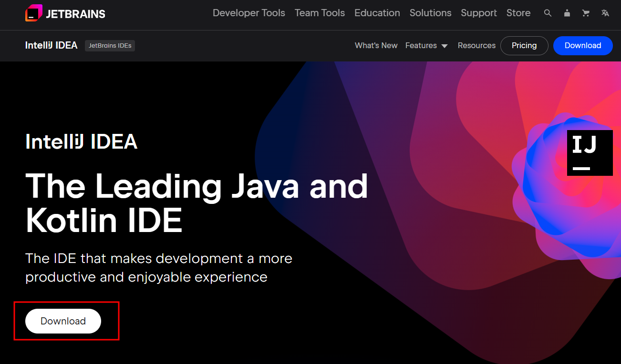Open the What's New page

point(376,45)
